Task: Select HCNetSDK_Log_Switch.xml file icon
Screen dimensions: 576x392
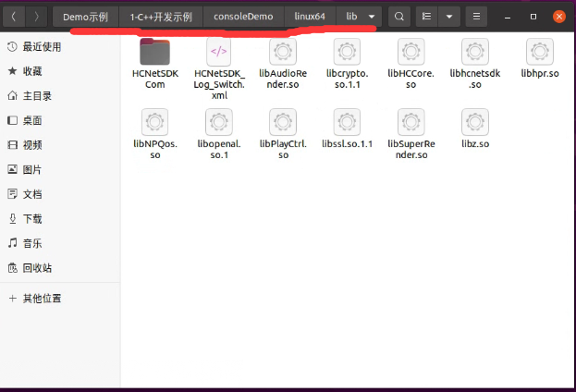Action: click(218, 52)
